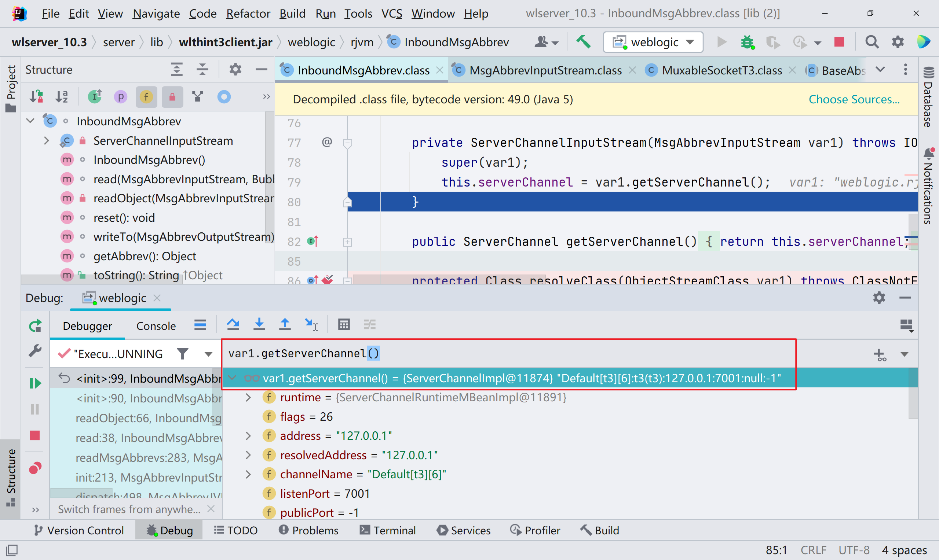
Task: Click the Expand All icon in Structure panel
Action: 177,69
